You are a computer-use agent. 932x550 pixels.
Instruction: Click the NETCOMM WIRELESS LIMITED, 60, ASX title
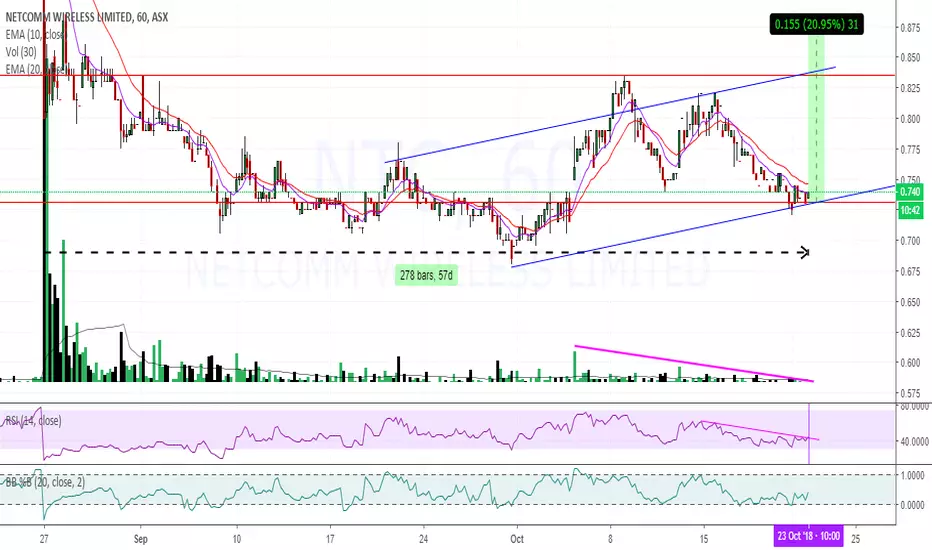(x=87, y=17)
